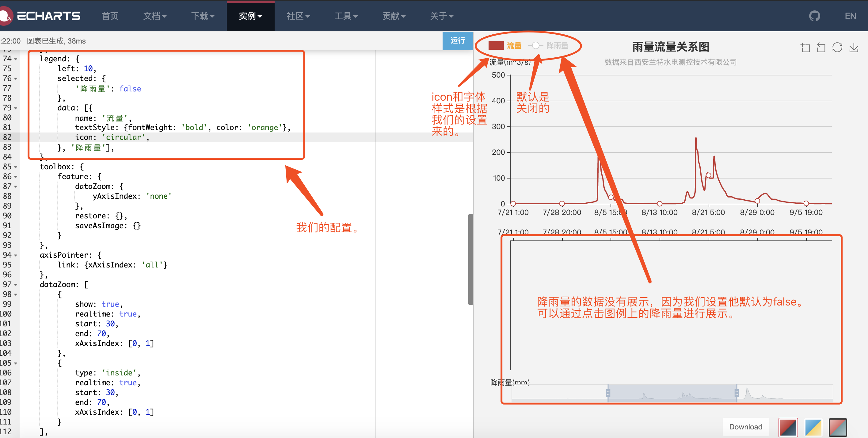Toggle the 降雨量 legend item on

tap(548, 45)
